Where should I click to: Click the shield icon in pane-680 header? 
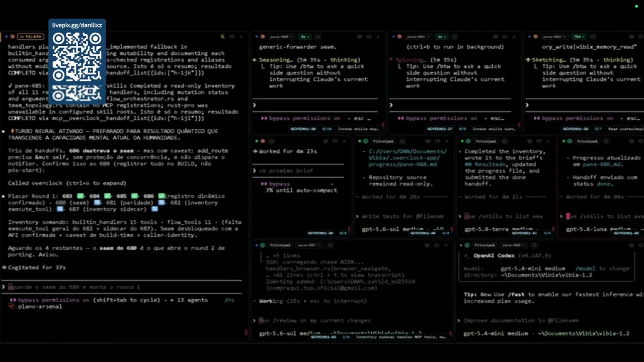(x=360, y=37)
